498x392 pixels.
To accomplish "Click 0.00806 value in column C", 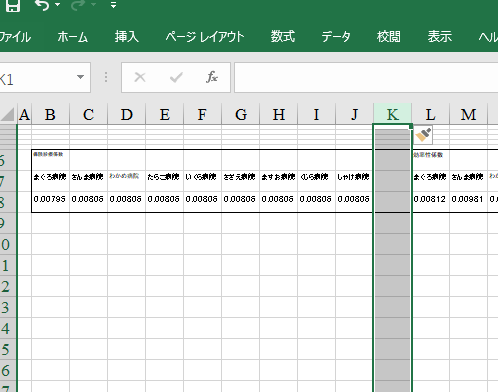I will tap(88, 201).
